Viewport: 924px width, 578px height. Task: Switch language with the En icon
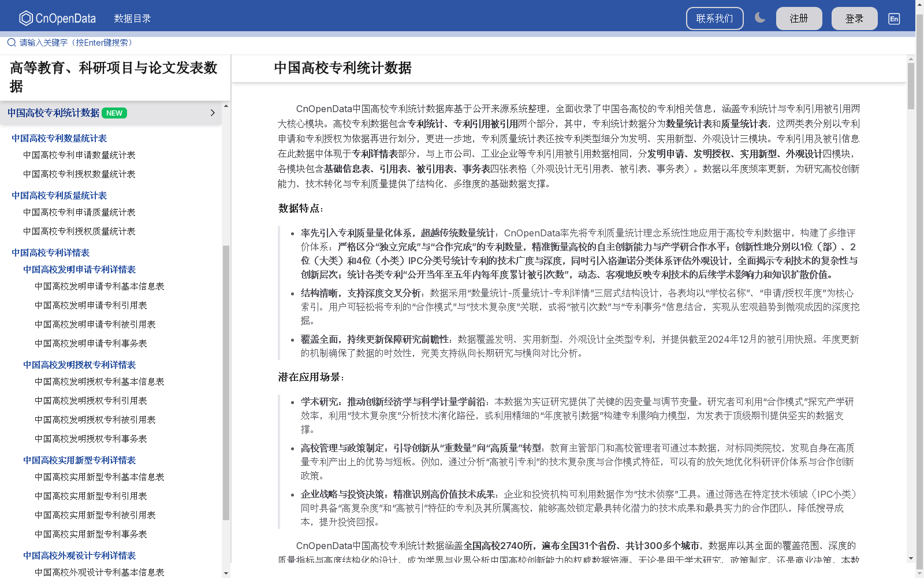click(894, 18)
